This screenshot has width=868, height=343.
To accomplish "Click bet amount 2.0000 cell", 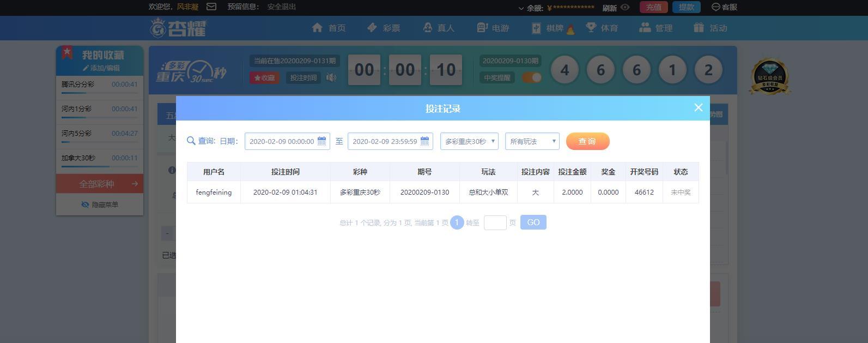I will point(572,192).
